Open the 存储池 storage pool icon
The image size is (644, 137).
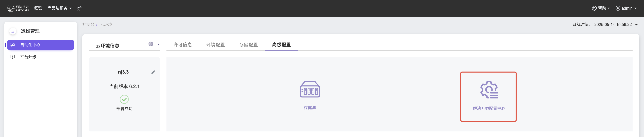click(x=310, y=89)
